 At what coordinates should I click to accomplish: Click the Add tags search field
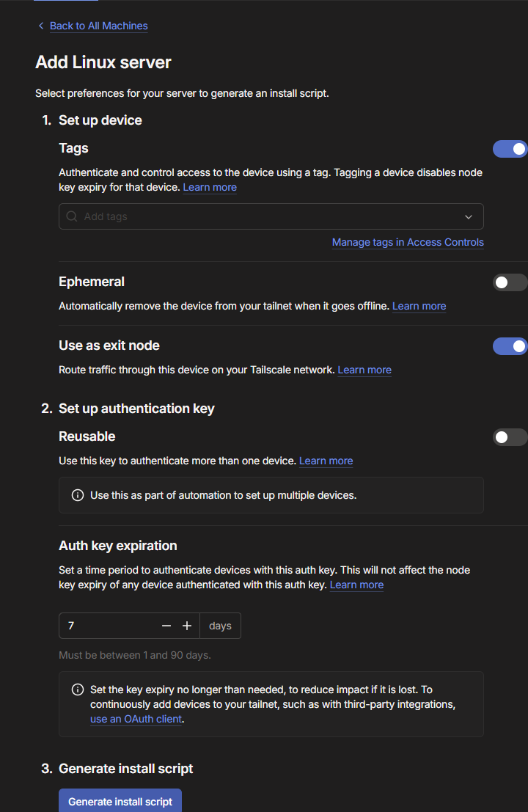click(x=271, y=216)
